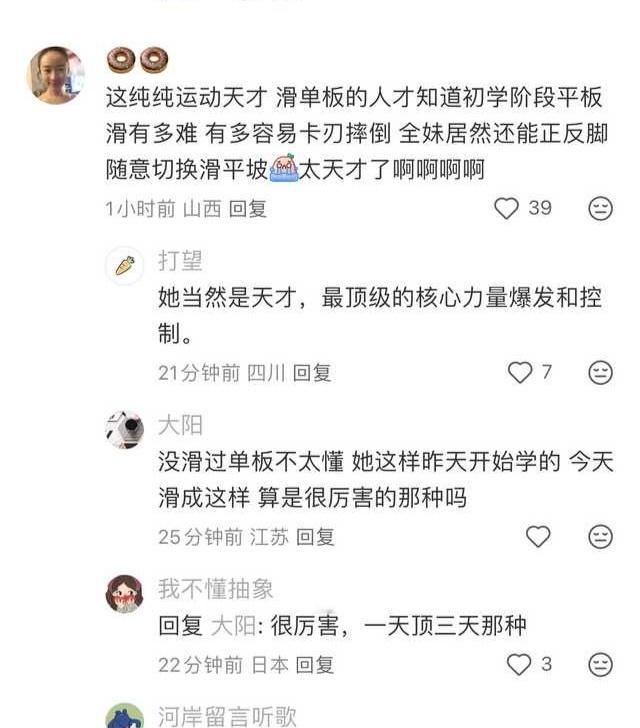The height and width of the screenshot is (728, 640).
Task: Tap dislike face icon on 打望's comment
Action: coord(601,372)
